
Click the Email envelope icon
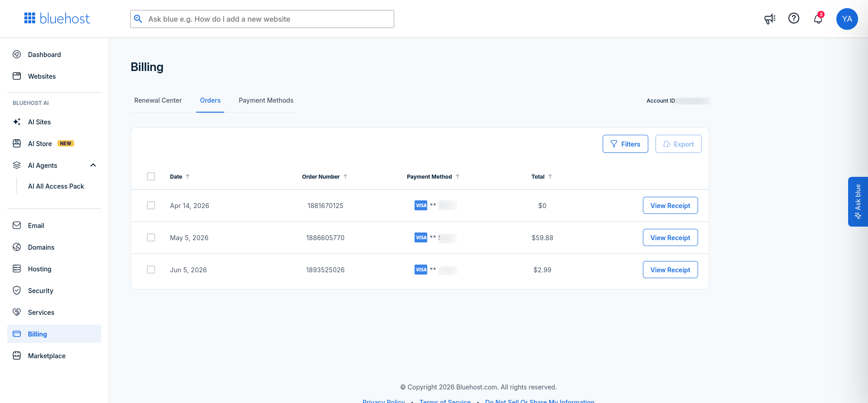coord(17,225)
